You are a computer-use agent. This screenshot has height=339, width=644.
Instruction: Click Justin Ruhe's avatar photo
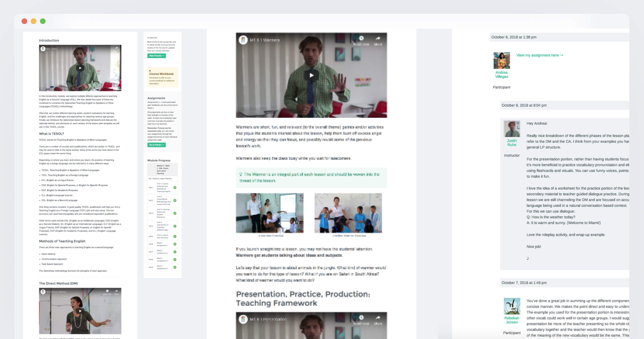[x=512, y=129]
